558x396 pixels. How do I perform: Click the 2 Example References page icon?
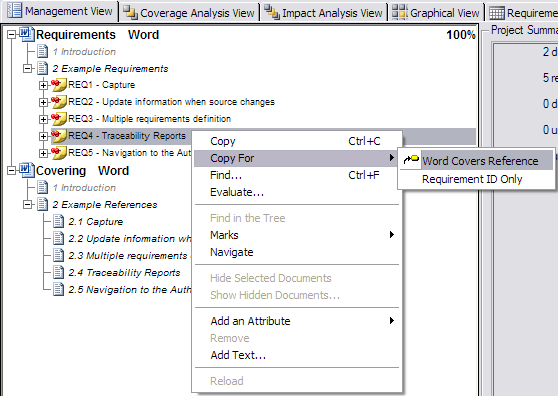point(42,204)
